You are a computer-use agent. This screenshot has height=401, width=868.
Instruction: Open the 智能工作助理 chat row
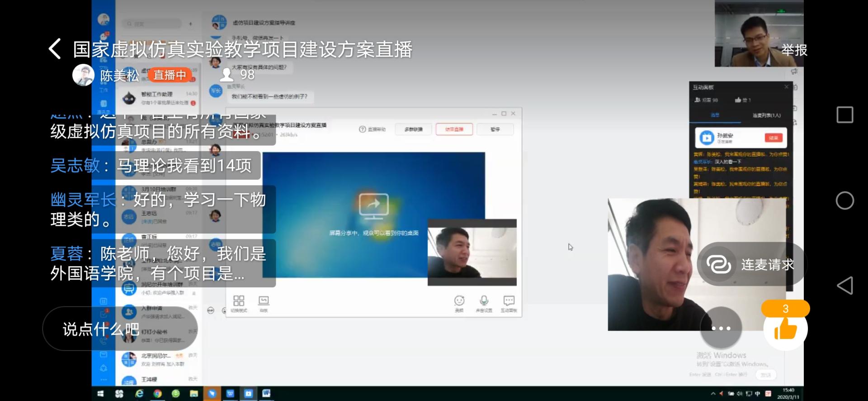[x=158, y=98]
